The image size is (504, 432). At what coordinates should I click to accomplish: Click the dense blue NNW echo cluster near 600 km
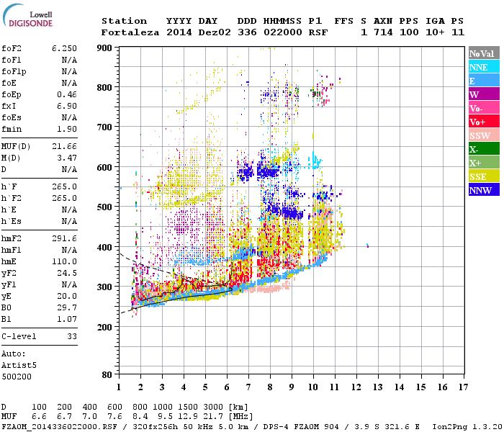tap(268, 173)
